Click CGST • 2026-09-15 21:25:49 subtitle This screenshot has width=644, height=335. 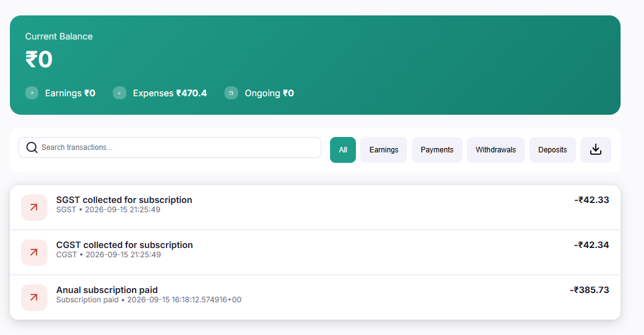click(x=109, y=255)
